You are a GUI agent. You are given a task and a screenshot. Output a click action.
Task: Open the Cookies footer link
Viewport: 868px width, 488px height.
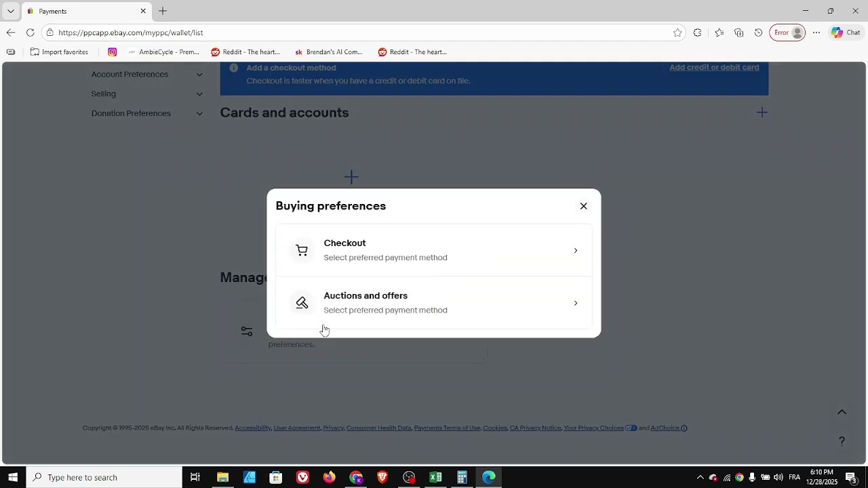pos(495,428)
